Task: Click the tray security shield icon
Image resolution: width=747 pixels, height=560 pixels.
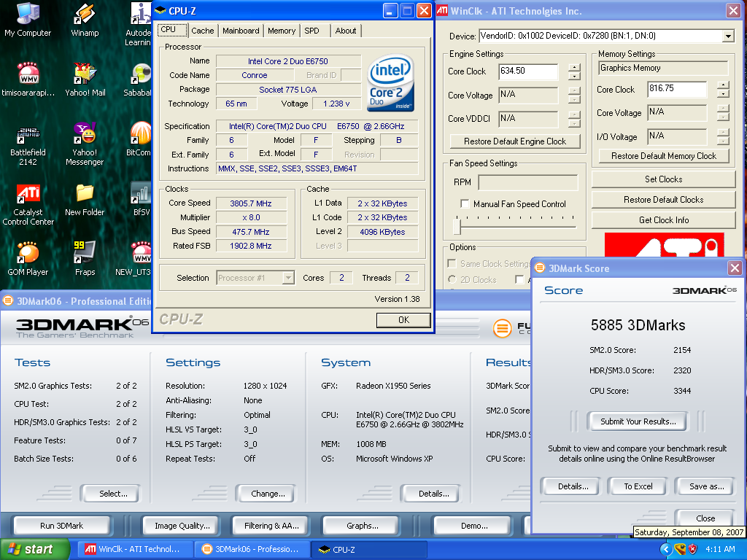Action: (x=693, y=549)
